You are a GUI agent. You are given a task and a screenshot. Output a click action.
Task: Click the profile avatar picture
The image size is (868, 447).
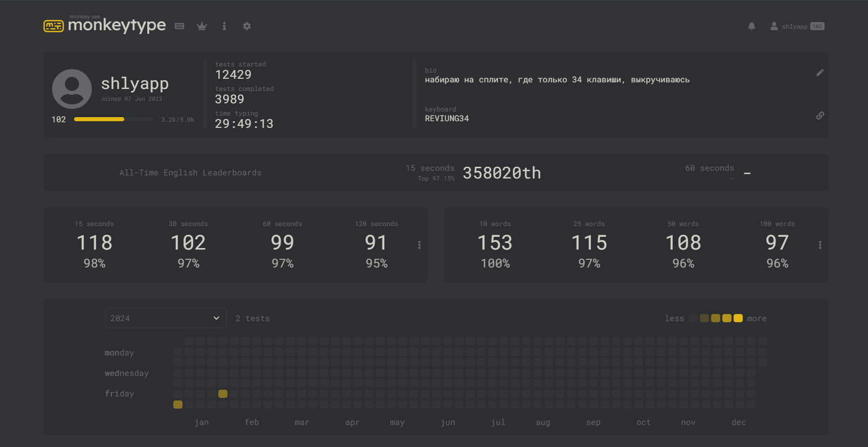(x=72, y=89)
